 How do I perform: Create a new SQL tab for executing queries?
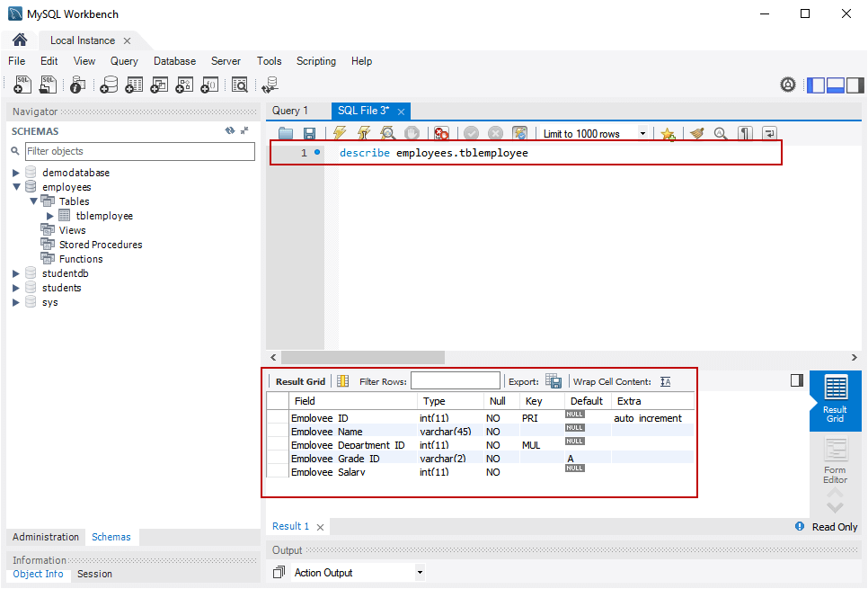tap(22, 84)
